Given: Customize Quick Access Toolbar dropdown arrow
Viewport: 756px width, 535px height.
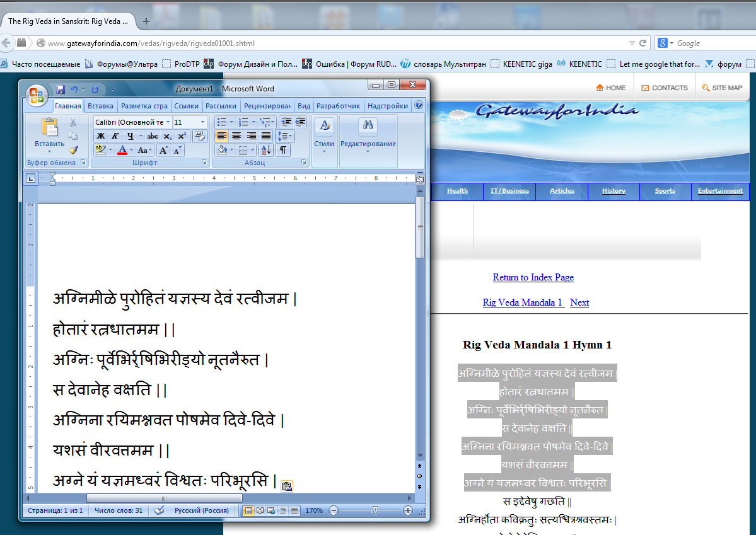Looking at the screenshot, I should click(x=113, y=89).
